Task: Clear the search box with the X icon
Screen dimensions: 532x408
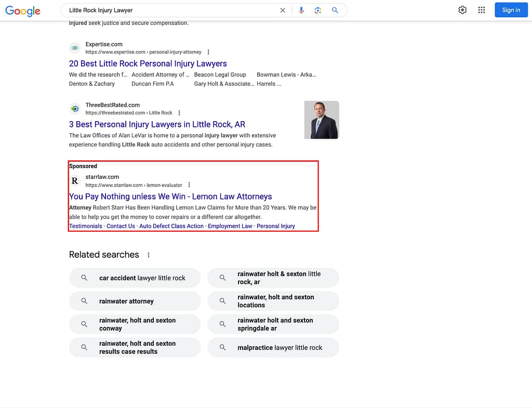Action: pos(283,10)
